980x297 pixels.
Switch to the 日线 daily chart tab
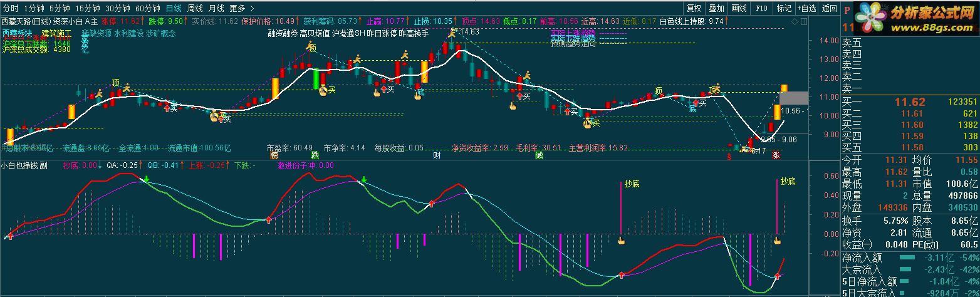click(x=174, y=9)
